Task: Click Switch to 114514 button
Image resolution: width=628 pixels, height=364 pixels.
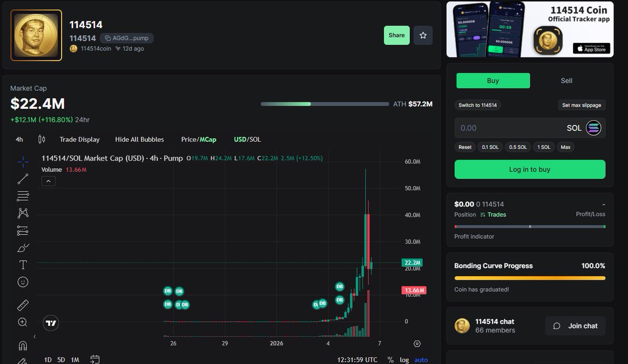Action: 478,105
